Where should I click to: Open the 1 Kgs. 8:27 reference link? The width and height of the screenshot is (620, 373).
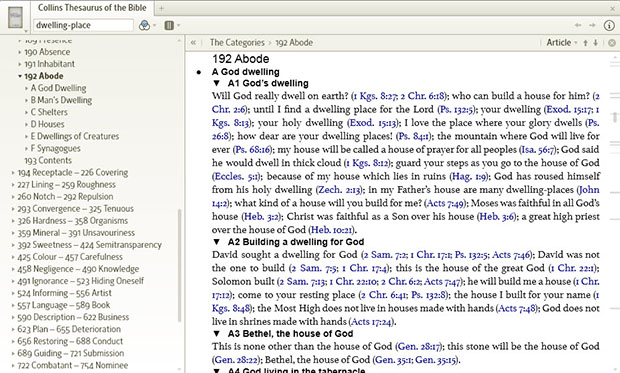pyautogui.click(x=375, y=96)
